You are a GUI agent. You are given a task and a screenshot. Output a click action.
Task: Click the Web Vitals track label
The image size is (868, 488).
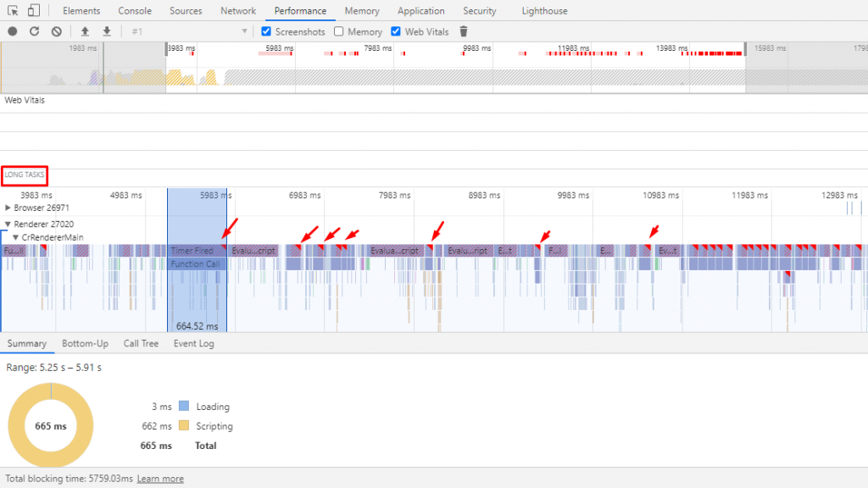[25, 100]
